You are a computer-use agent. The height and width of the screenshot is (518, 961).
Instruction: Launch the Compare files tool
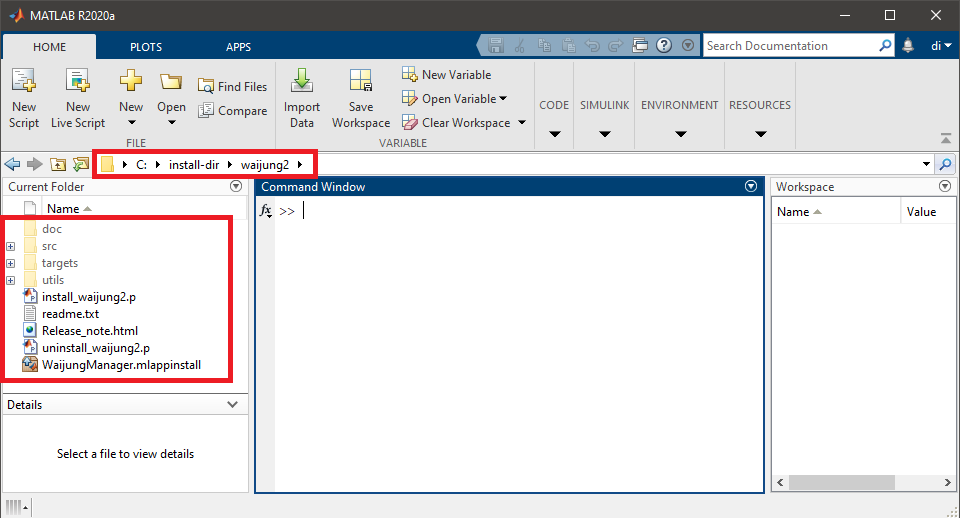(232, 111)
